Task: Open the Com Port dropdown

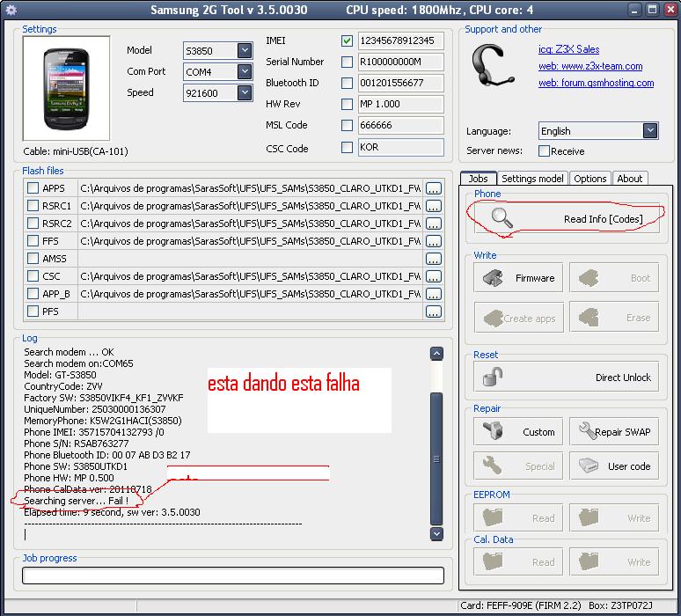Action: (245, 71)
